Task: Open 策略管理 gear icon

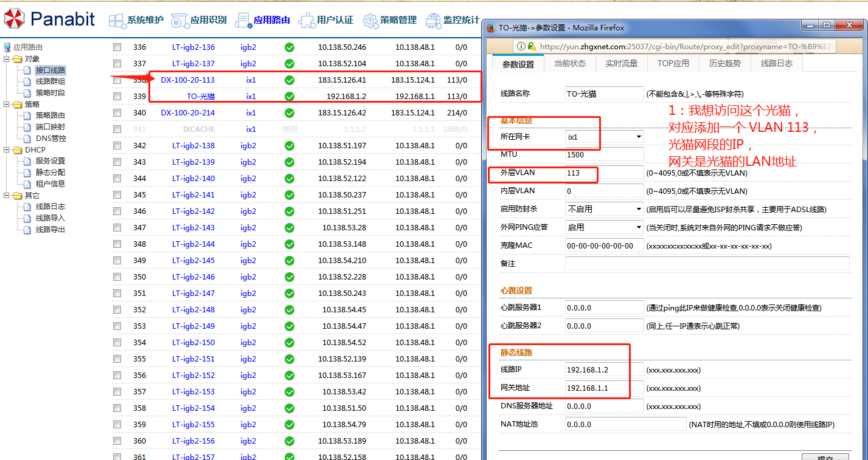Action: 370,20
